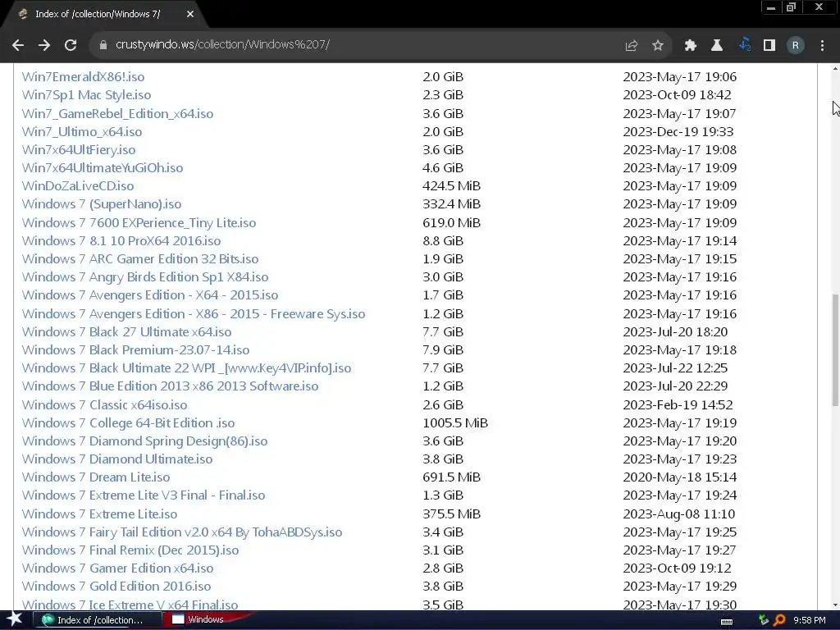Viewport: 840px width, 630px height.
Task: Open Windows 7 Black Ultimate 22 WPI link
Action: [x=186, y=368]
